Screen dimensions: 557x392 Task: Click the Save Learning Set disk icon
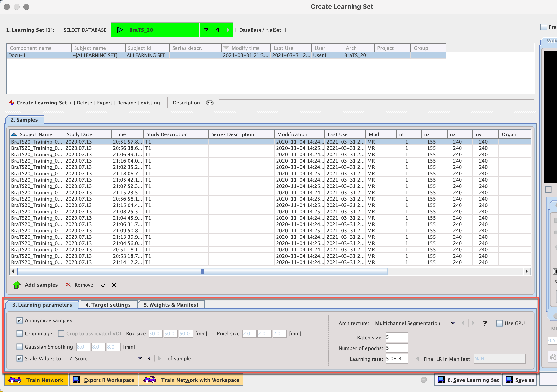coord(441,380)
